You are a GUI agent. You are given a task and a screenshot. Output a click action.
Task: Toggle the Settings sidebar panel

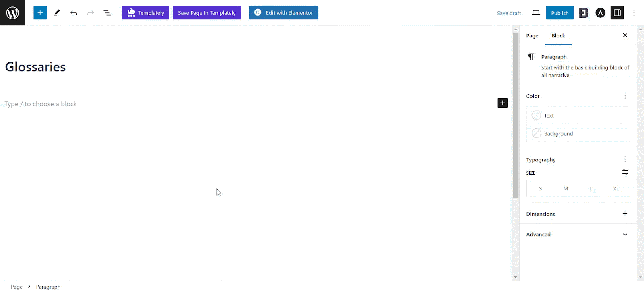pos(617,12)
